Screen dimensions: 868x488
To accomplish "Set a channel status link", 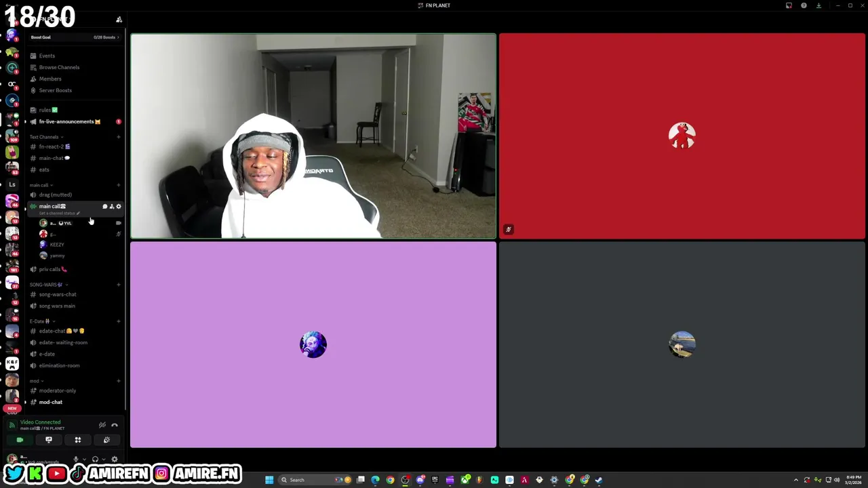I will (x=60, y=213).
